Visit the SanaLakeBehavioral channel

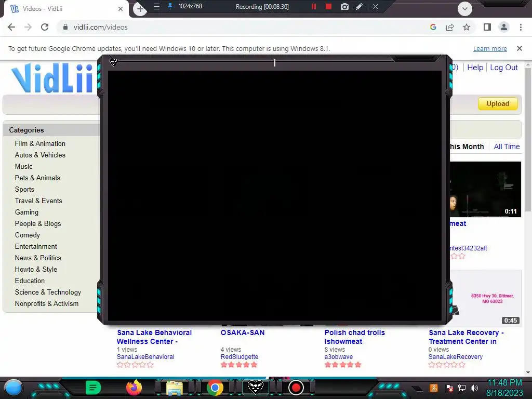[145, 357]
